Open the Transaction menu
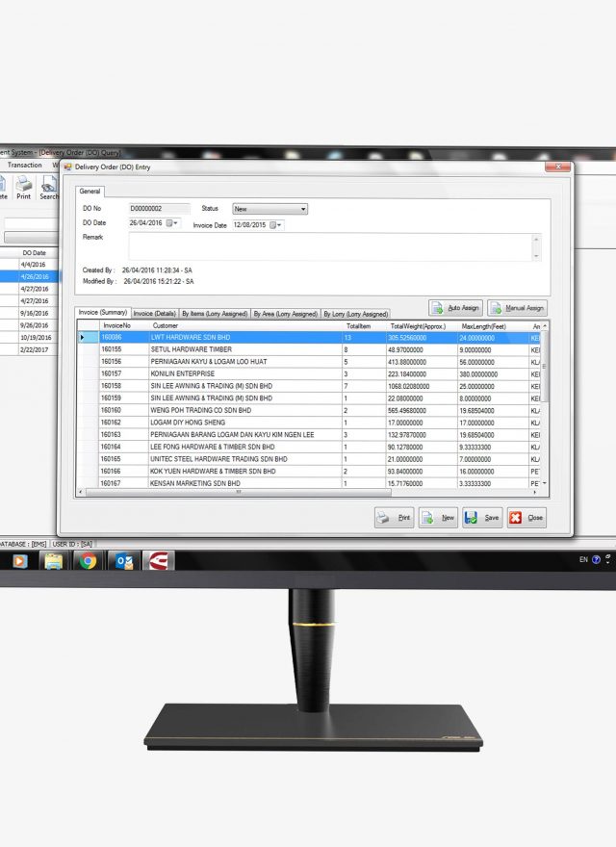 coord(24,166)
